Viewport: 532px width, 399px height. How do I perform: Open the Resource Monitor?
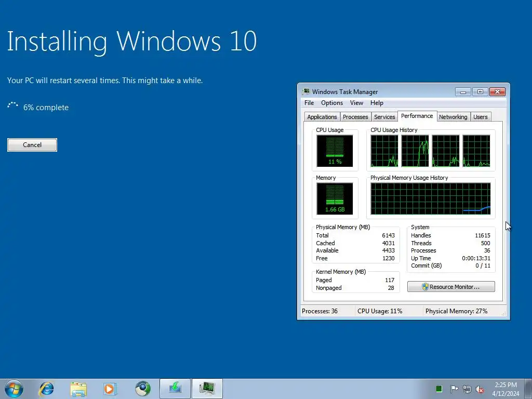point(451,287)
